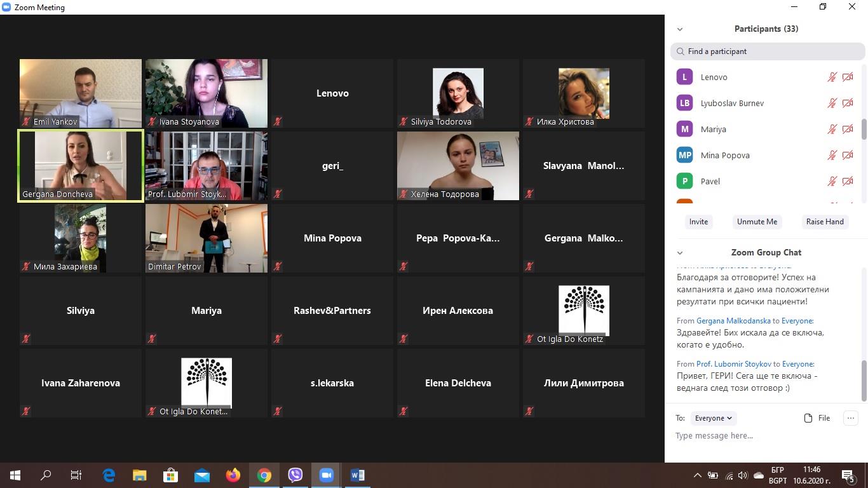Screen dimensions: 868x488
Task: Collapse the Participants panel chevron
Action: click(x=680, y=29)
